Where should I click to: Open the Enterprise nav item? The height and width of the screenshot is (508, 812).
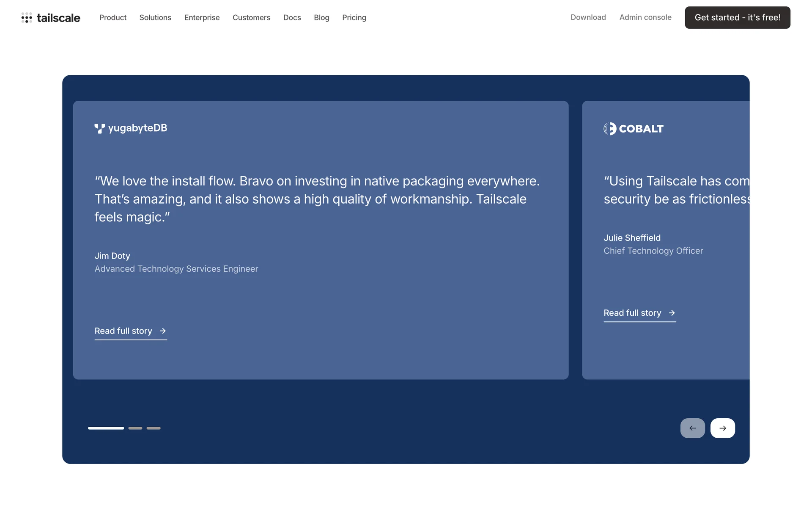(202, 18)
